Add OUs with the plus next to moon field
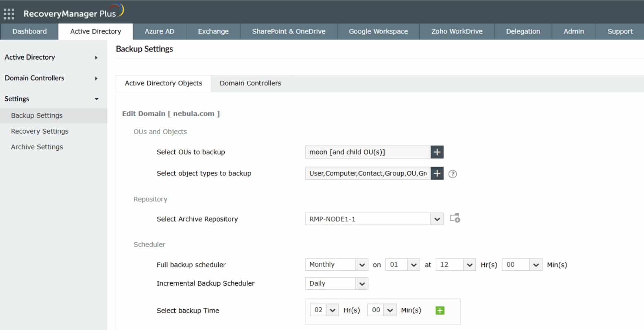The image size is (644, 330). (x=437, y=152)
